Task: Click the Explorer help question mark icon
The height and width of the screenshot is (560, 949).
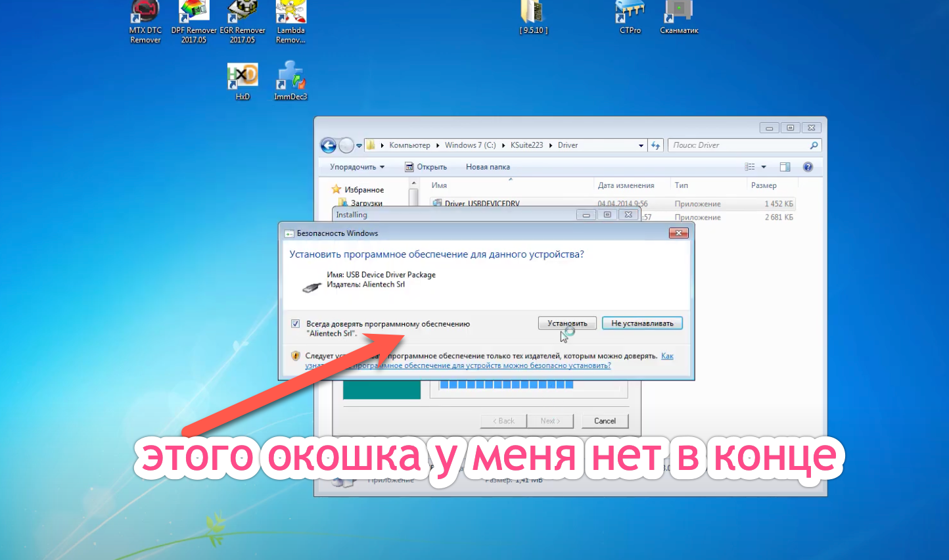Action: click(808, 167)
